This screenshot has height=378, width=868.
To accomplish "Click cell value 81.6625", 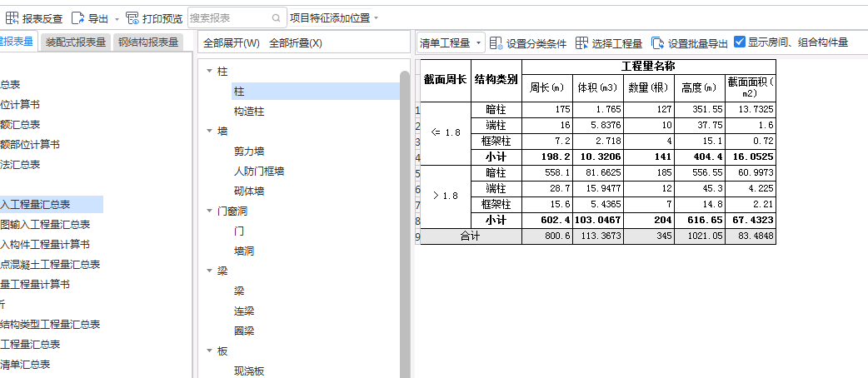I will [598, 172].
